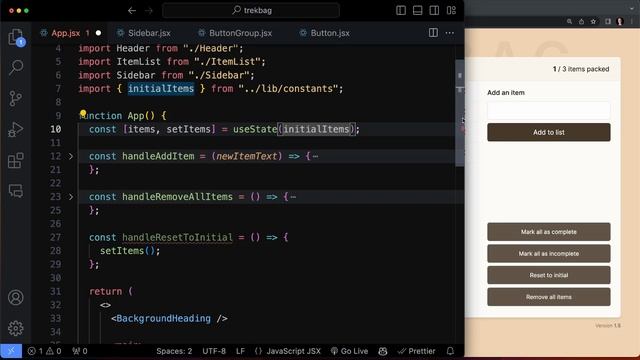Click the browser share icon

point(581,22)
